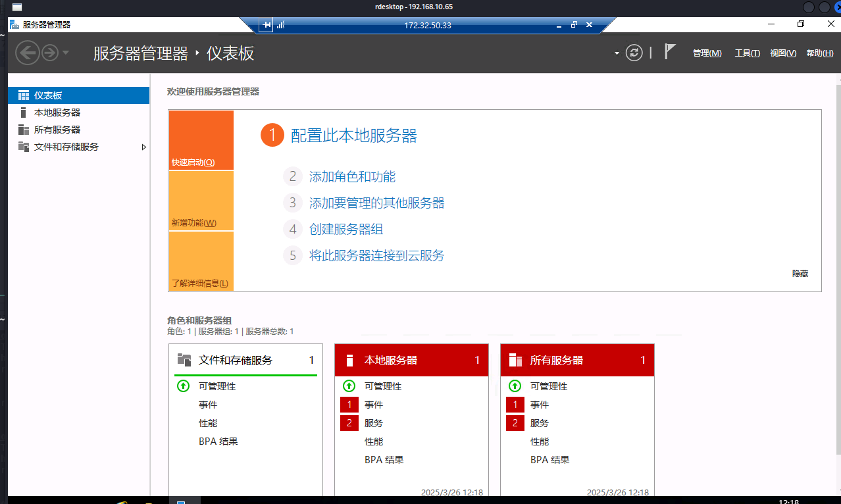Click the 本地服务器 icon in sidebar

click(x=24, y=113)
